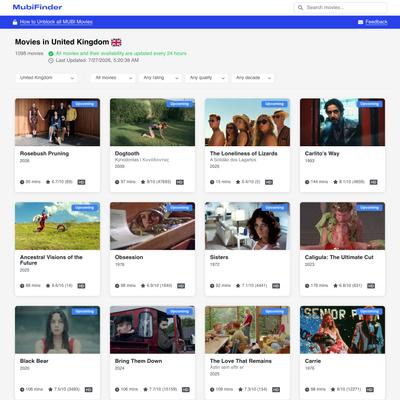Viewport: 400px width, 400px height.
Task: Open the Bring Them Down title
Action: click(138, 361)
